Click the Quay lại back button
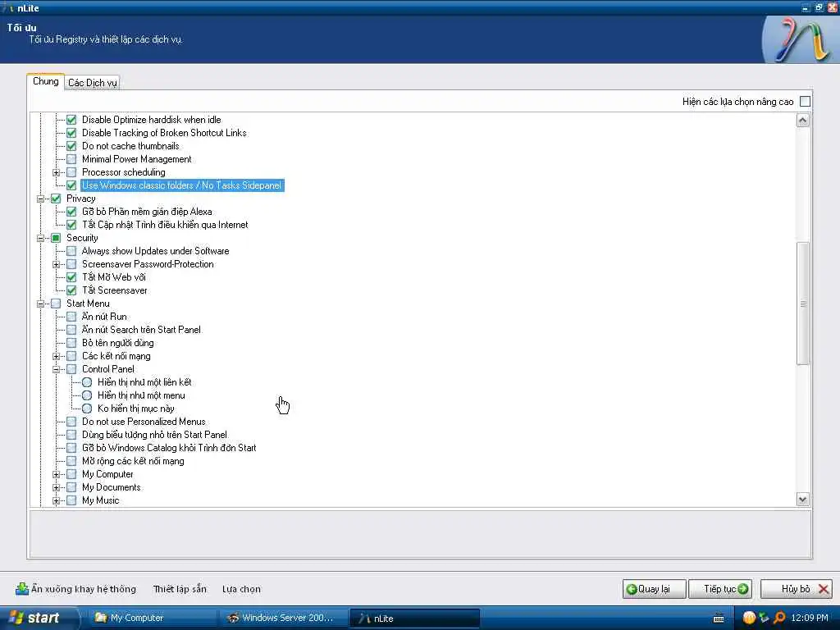 654,589
